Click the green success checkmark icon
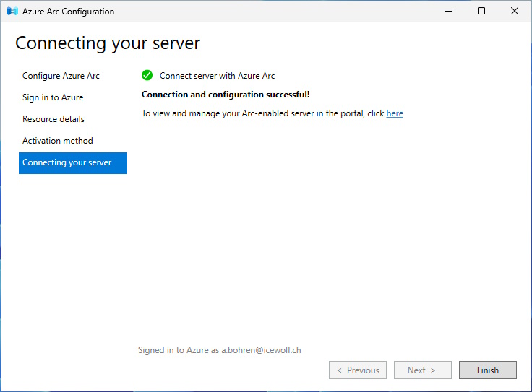The image size is (532, 392). 147,75
